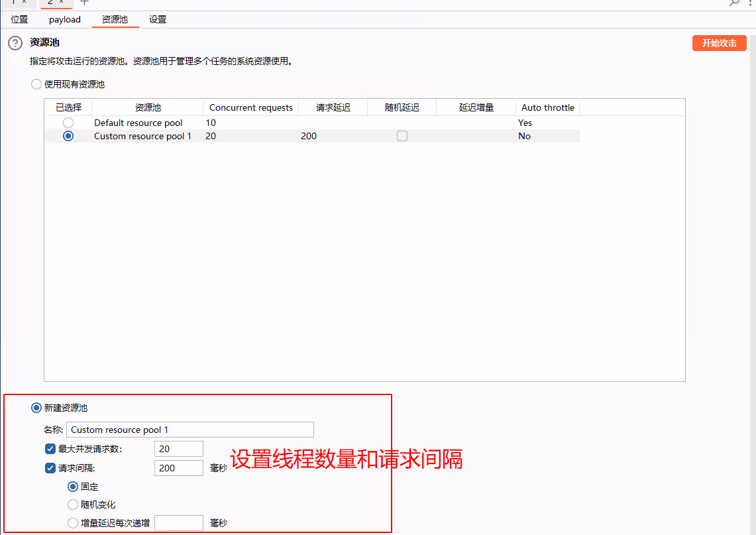The image size is (756, 535).
Task: Switch to the 设置 tab
Action: (158, 19)
